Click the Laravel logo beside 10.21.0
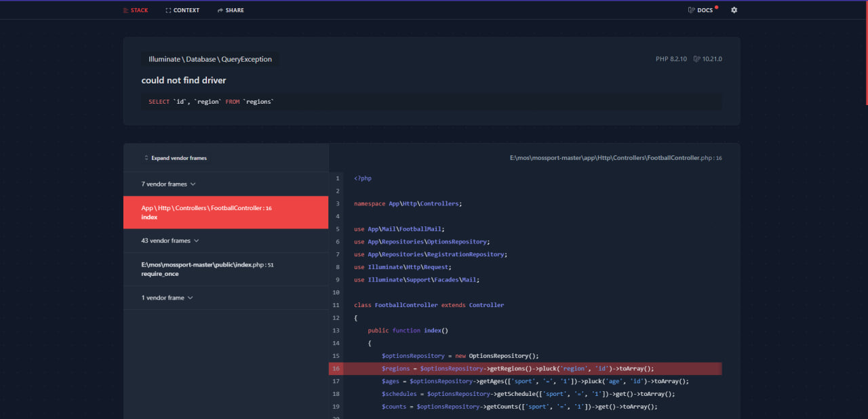This screenshot has height=419, width=868. (x=696, y=59)
